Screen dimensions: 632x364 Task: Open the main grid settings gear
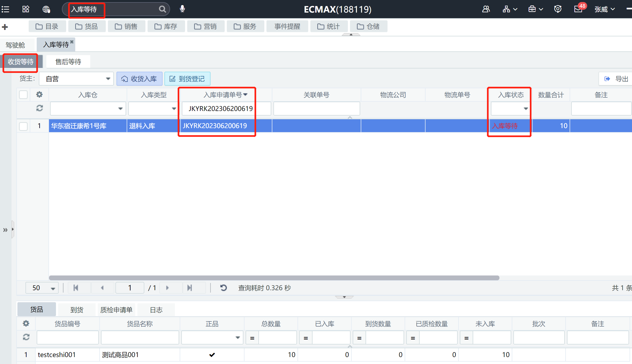point(39,94)
